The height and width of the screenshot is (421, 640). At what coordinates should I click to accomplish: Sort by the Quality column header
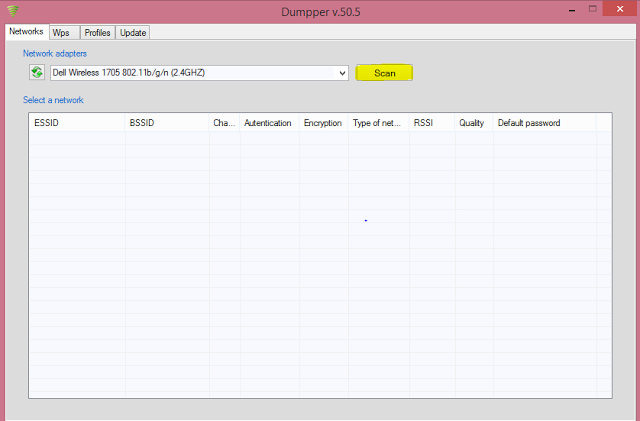tap(474, 123)
